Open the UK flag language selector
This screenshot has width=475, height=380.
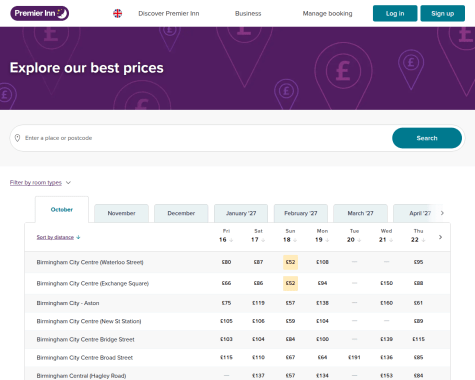tap(117, 13)
